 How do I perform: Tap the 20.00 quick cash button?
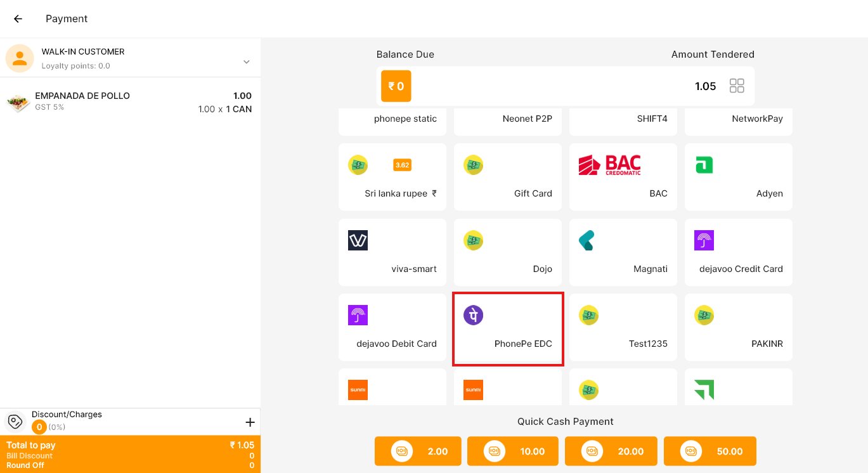(x=611, y=451)
